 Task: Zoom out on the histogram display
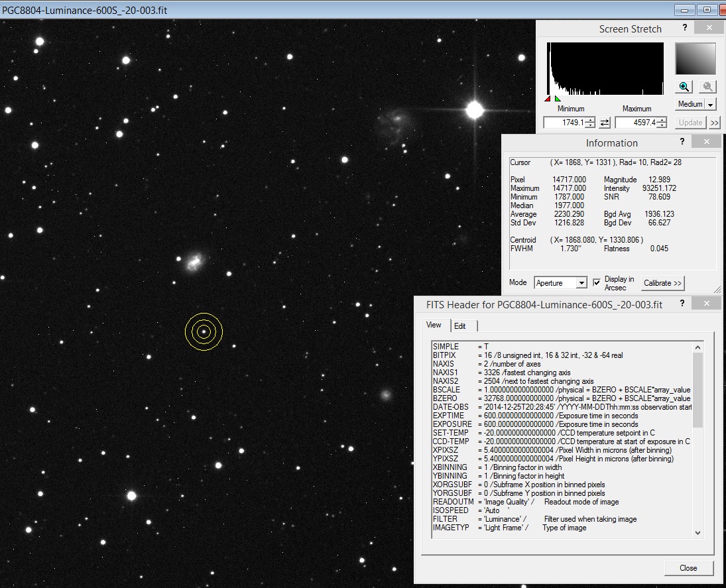click(707, 87)
